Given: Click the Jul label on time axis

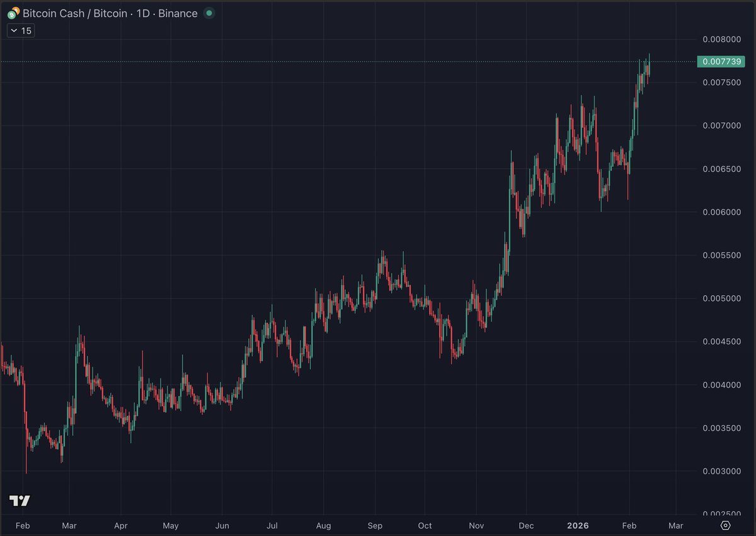Looking at the screenshot, I should [x=272, y=525].
